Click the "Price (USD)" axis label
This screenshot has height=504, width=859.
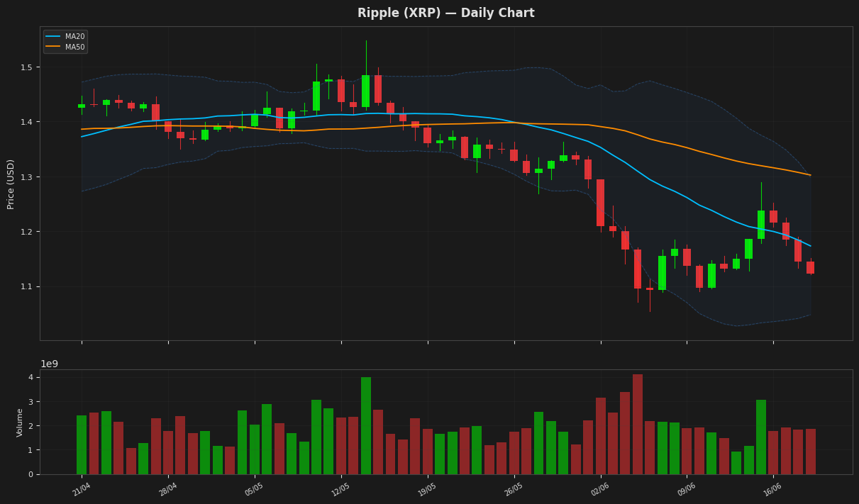click(11, 184)
